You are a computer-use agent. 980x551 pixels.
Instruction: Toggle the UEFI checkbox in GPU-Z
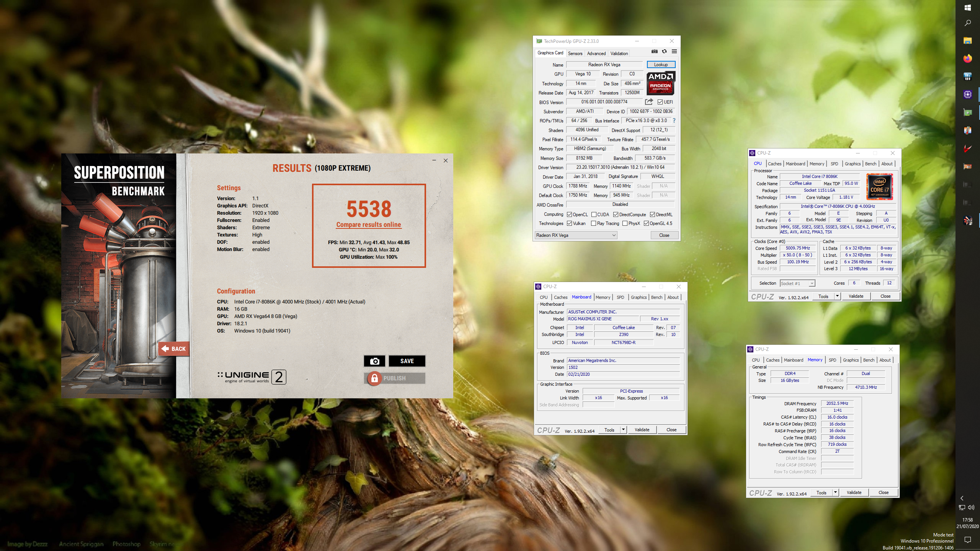[x=660, y=102]
